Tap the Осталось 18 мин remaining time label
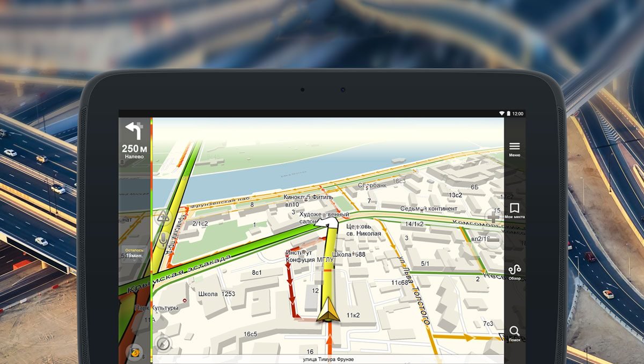The image size is (644, 364). click(135, 253)
